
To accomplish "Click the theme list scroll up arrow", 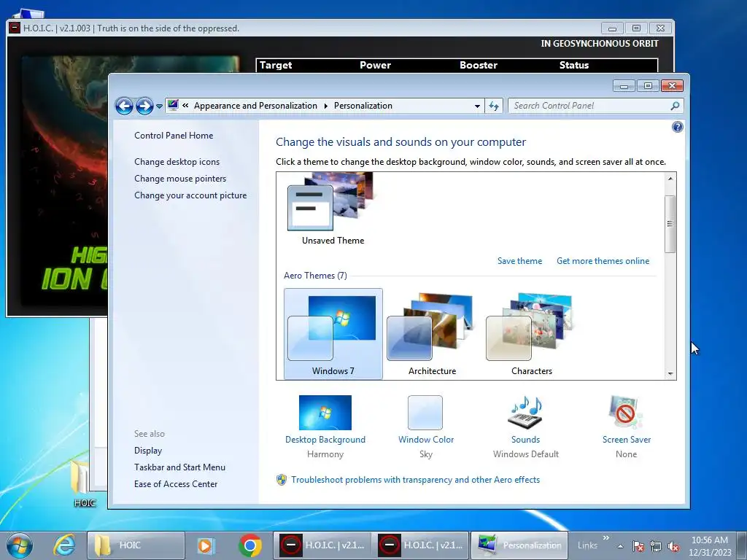I will click(x=670, y=179).
